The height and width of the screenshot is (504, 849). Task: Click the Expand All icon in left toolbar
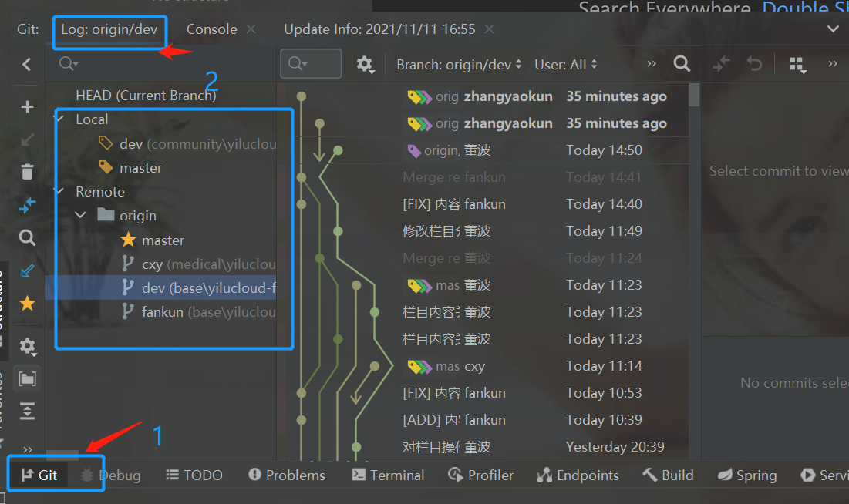coord(27,411)
